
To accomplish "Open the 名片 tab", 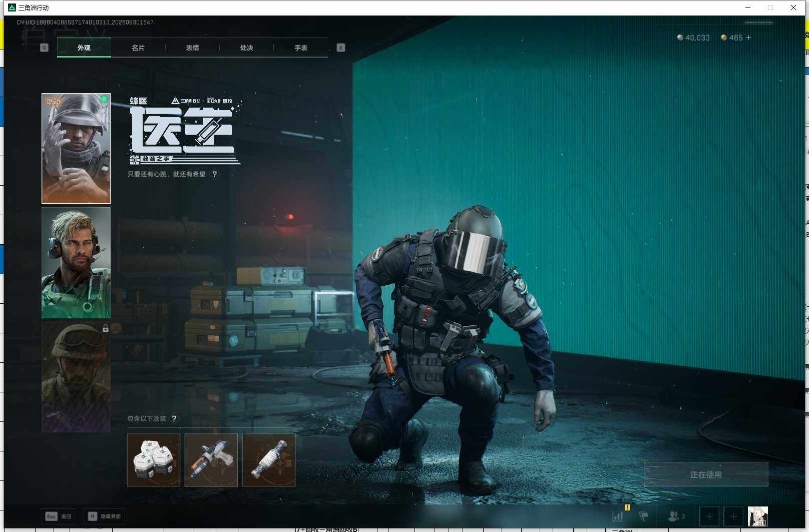I will click(138, 48).
